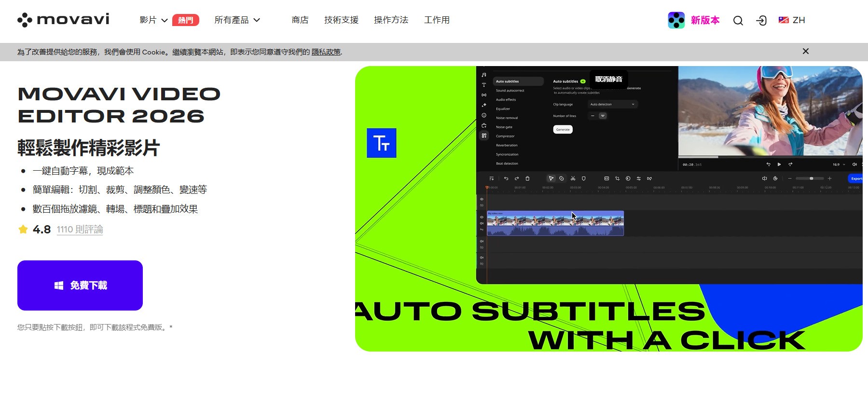The height and width of the screenshot is (393, 868).
Task: Open the 商店 menu item
Action: 300,20
